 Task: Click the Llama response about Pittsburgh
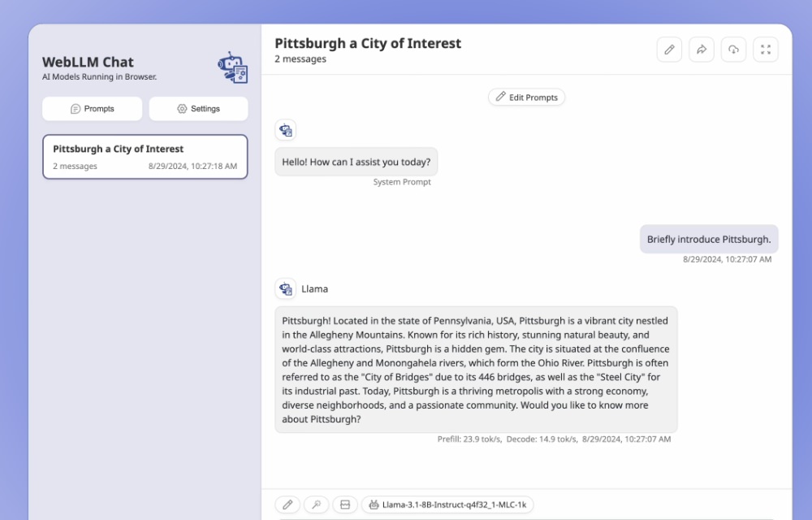point(476,370)
